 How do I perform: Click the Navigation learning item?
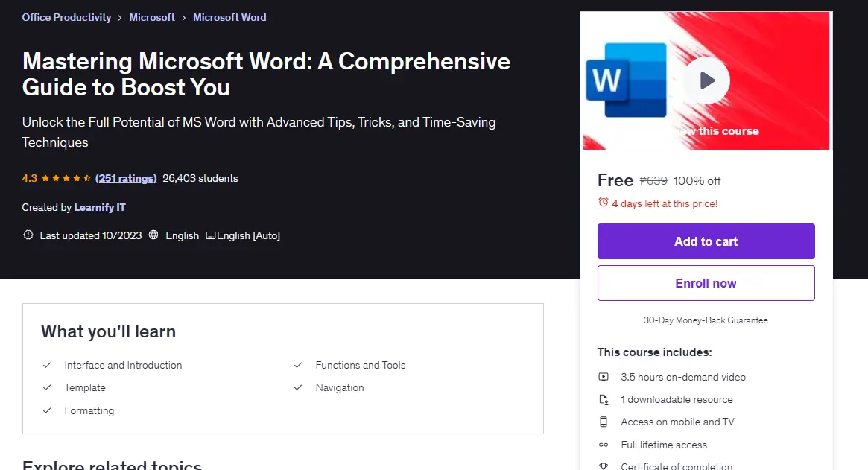(x=339, y=387)
